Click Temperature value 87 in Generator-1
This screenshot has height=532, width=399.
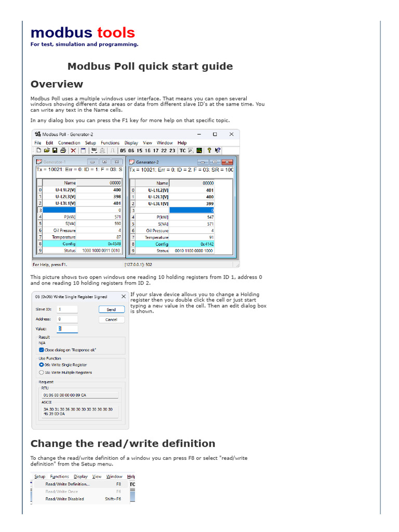pyautogui.click(x=99, y=237)
